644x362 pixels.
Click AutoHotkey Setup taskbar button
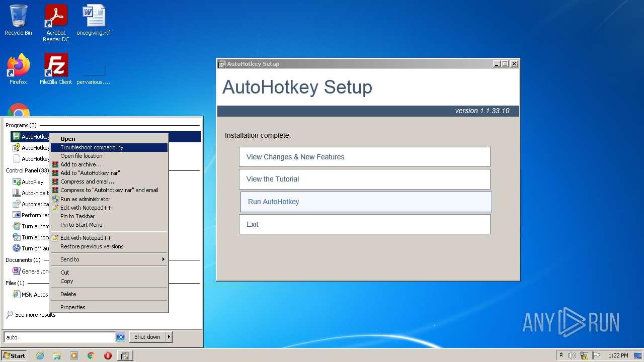[x=125, y=355]
